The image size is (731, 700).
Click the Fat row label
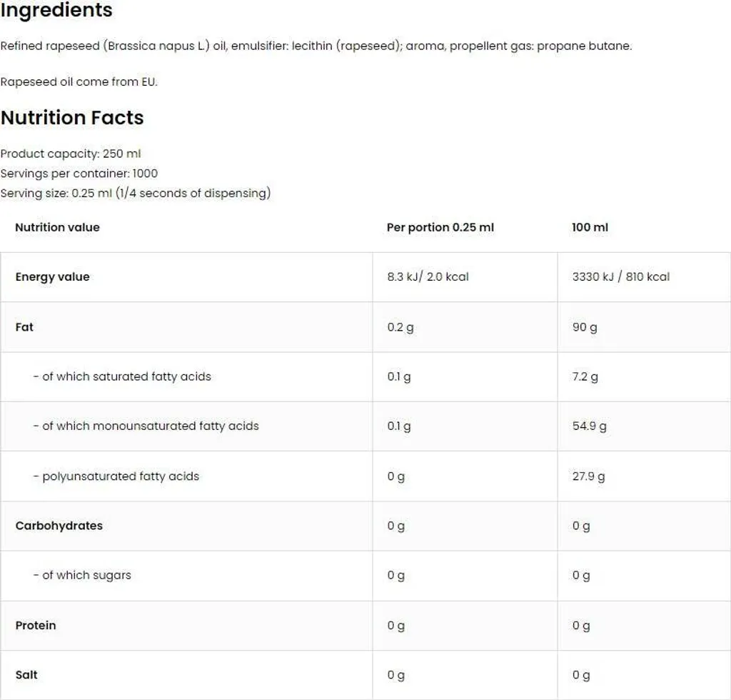24,327
